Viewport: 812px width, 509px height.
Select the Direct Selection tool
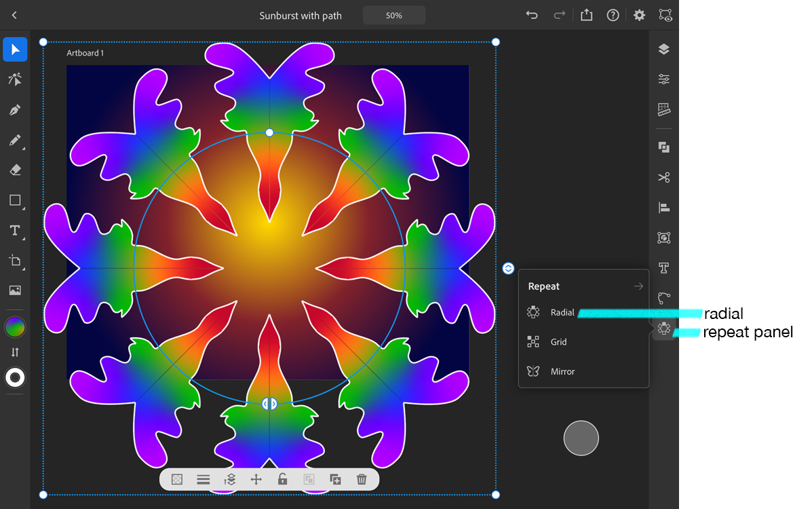coord(15,79)
